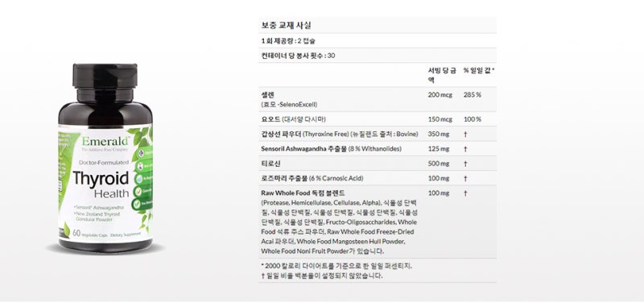Image resolution: width=644 pixels, height=303 pixels.
Task: Click the "% 일일 값" column header
Action: click(x=479, y=70)
